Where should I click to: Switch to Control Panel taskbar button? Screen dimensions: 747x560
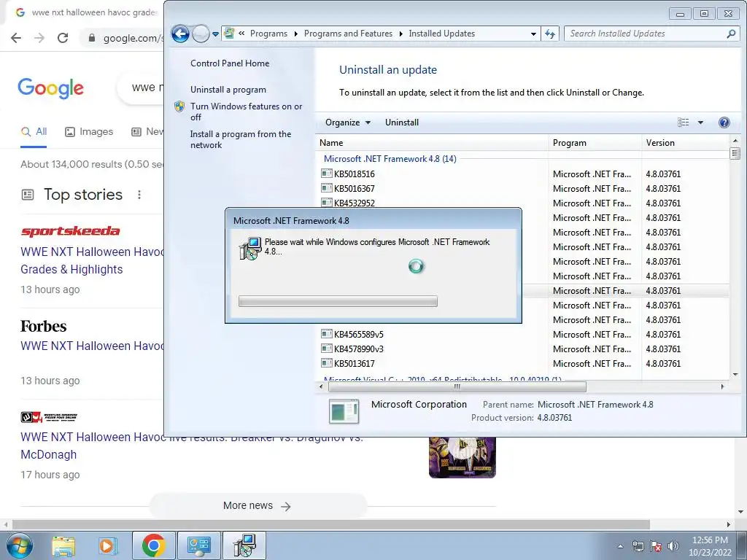pos(198,545)
